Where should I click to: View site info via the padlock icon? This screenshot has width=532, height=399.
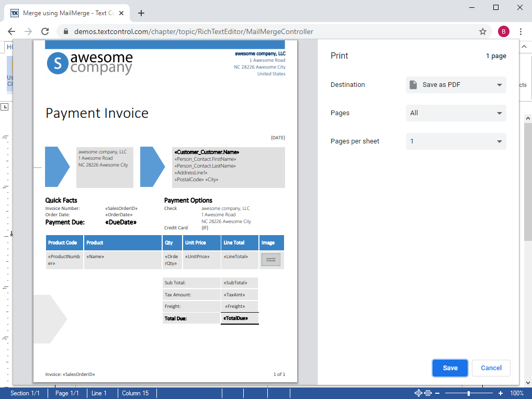click(x=66, y=31)
